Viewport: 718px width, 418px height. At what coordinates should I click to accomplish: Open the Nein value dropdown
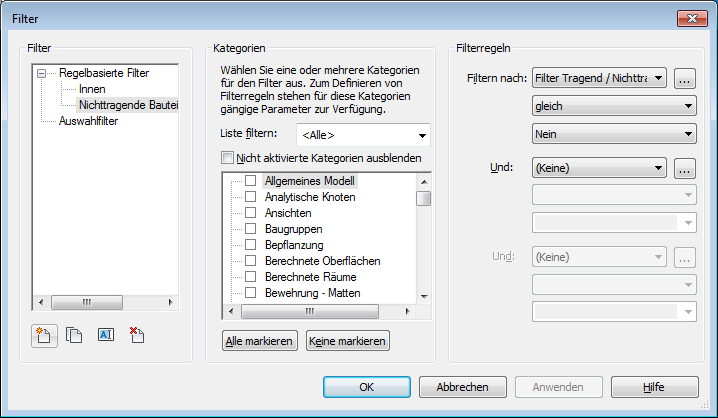point(614,133)
